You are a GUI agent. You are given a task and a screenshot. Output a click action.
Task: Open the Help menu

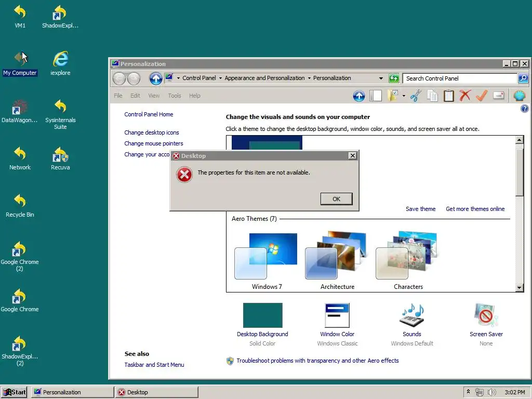(x=194, y=96)
